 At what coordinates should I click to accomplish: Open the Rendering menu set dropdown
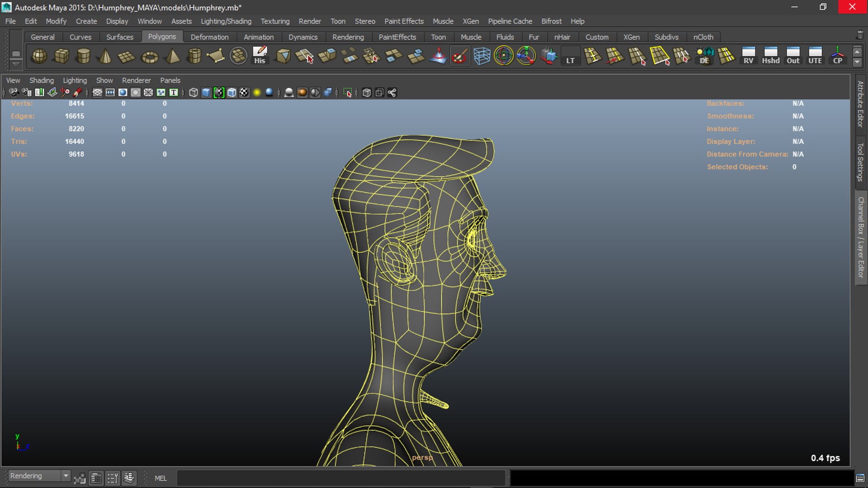39,476
